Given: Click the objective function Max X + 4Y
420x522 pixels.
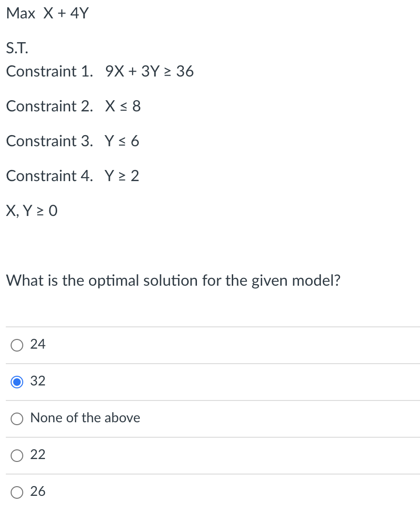Looking at the screenshot, I should [x=47, y=14].
